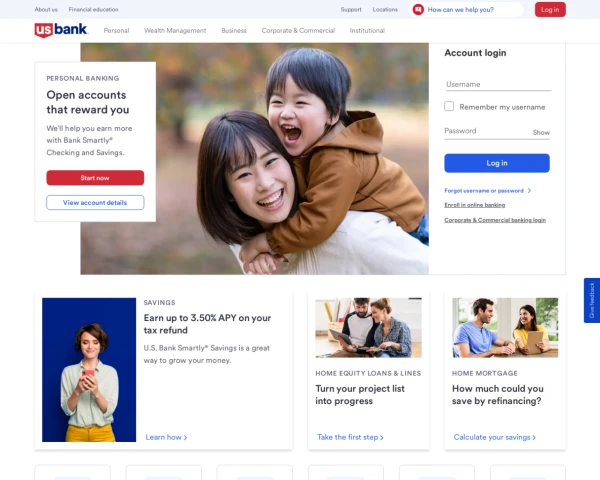Click the Learn how link
The height and width of the screenshot is (480, 600).
pyautogui.click(x=166, y=437)
